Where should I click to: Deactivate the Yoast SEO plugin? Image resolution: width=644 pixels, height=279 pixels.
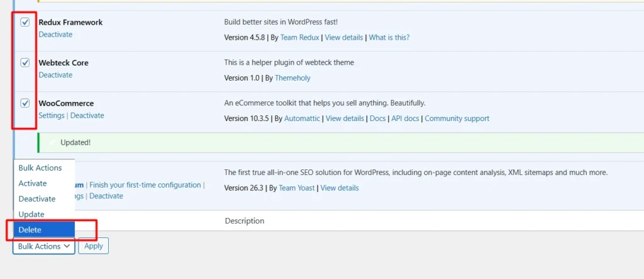point(106,196)
